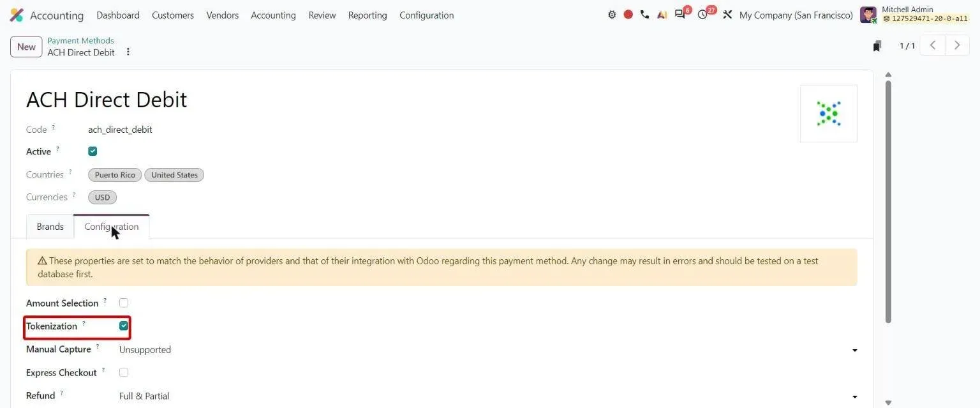Viewport: 980px width, 408px height.
Task: Uncheck the Active checkbox
Action: (93, 151)
